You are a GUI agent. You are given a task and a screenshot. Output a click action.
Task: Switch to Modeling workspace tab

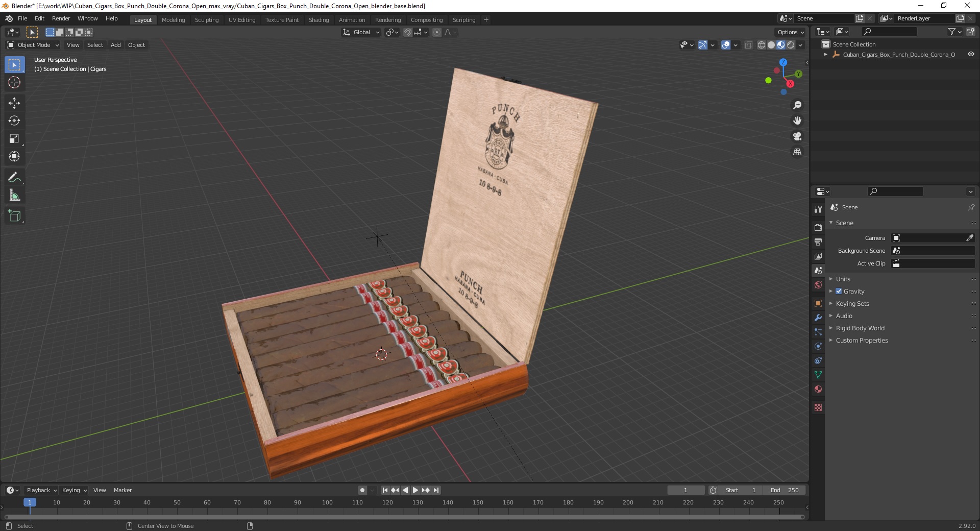[x=173, y=19]
